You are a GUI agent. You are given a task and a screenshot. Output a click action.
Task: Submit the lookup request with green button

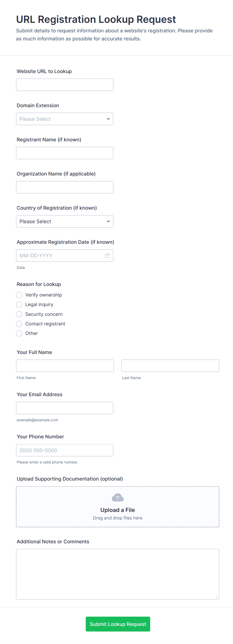click(118, 624)
